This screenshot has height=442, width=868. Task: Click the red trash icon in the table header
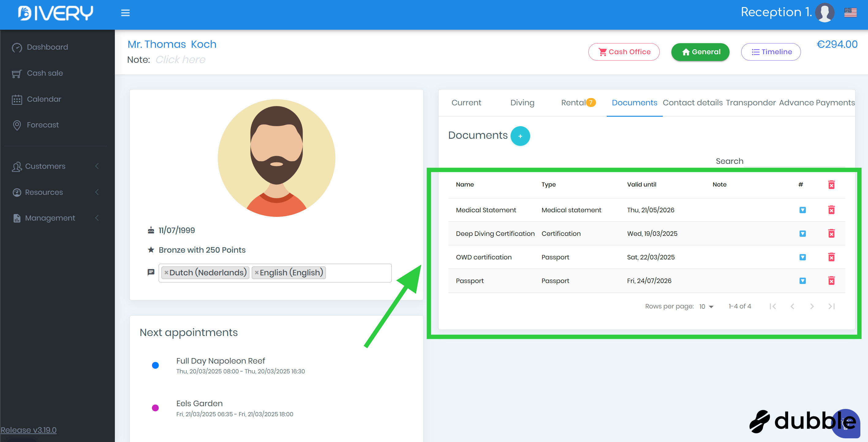point(831,185)
